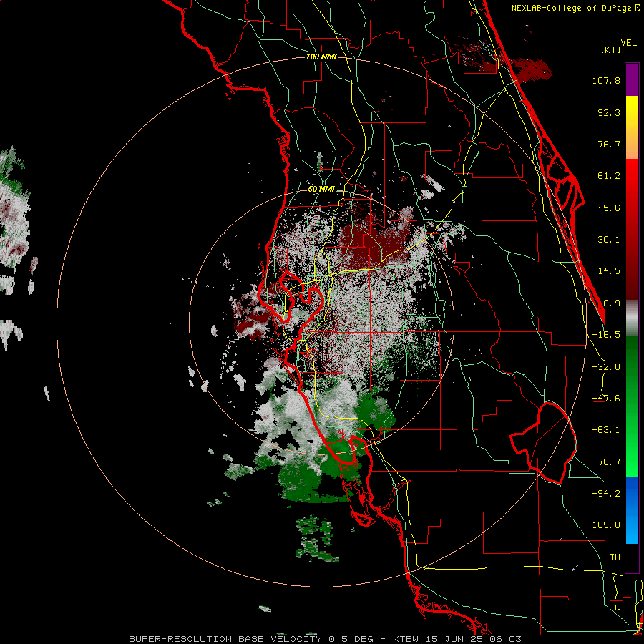Pick the -47.6 velocity scale value

[x=606, y=399]
